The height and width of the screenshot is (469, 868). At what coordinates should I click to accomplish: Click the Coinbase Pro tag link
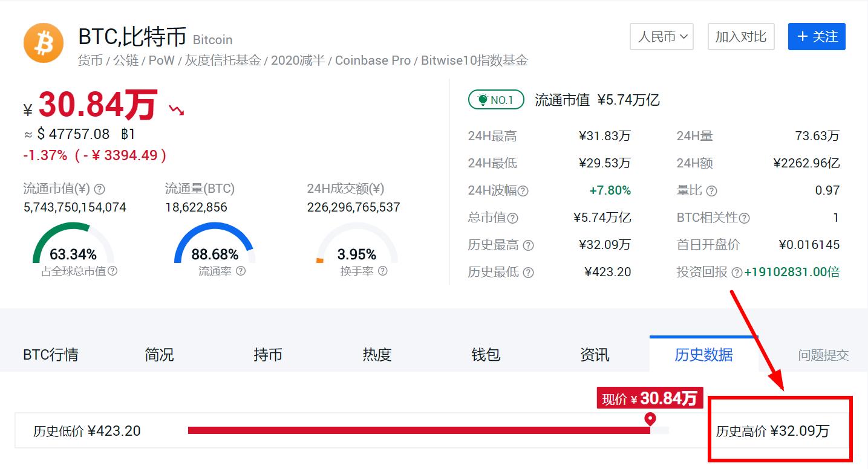click(x=373, y=60)
